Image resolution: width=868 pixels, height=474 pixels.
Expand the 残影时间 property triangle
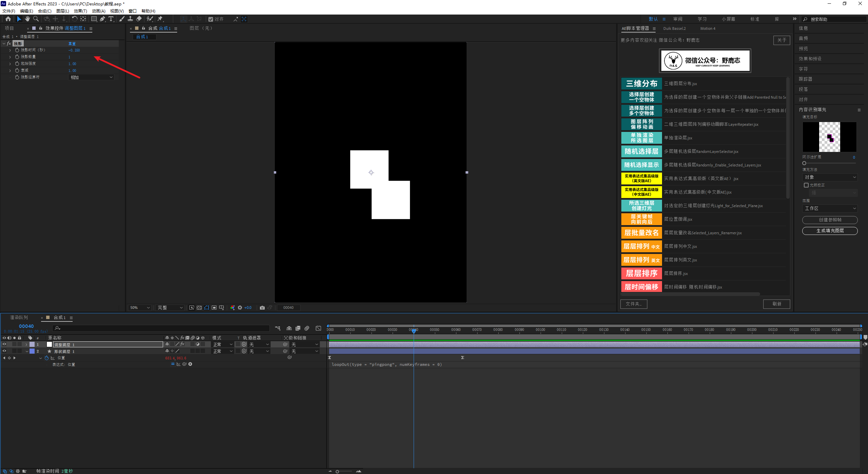pos(10,50)
